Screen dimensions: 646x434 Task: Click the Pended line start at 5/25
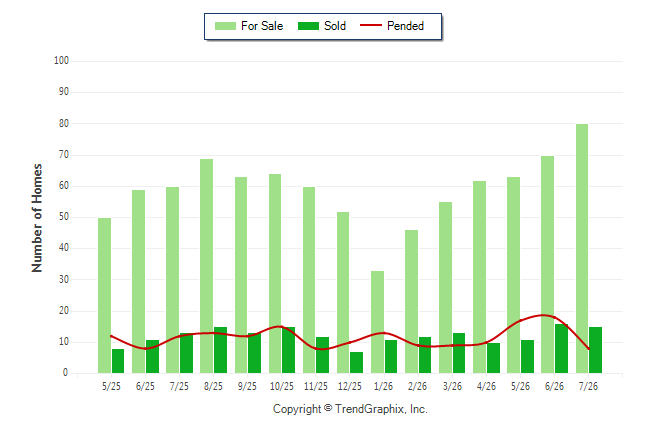tap(111, 336)
